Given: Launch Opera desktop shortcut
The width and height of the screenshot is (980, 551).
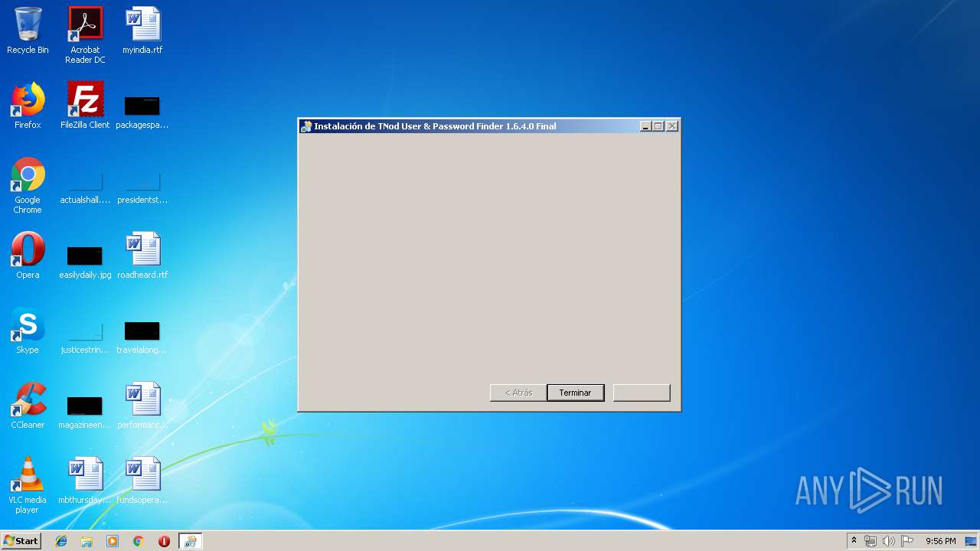Looking at the screenshot, I should pos(28,256).
